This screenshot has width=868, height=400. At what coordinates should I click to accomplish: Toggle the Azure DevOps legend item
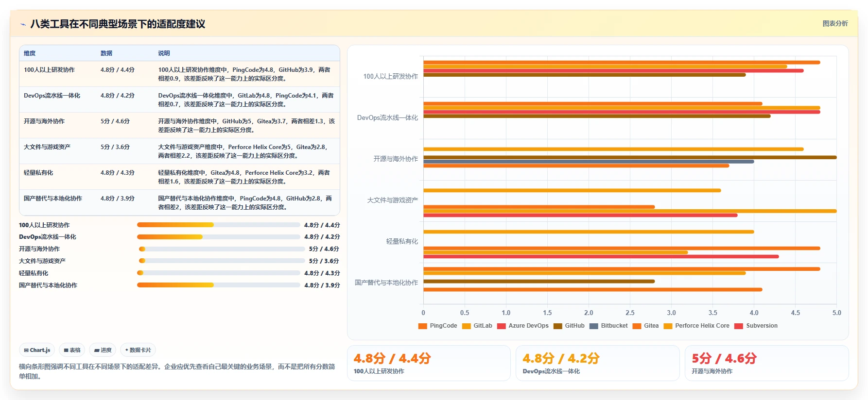pyautogui.click(x=522, y=326)
